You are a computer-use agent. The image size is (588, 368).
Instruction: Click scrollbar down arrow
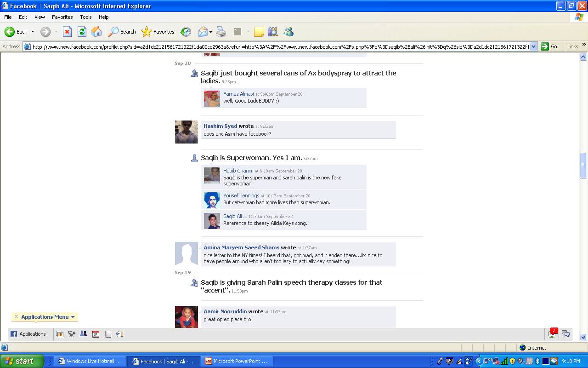click(583, 337)
